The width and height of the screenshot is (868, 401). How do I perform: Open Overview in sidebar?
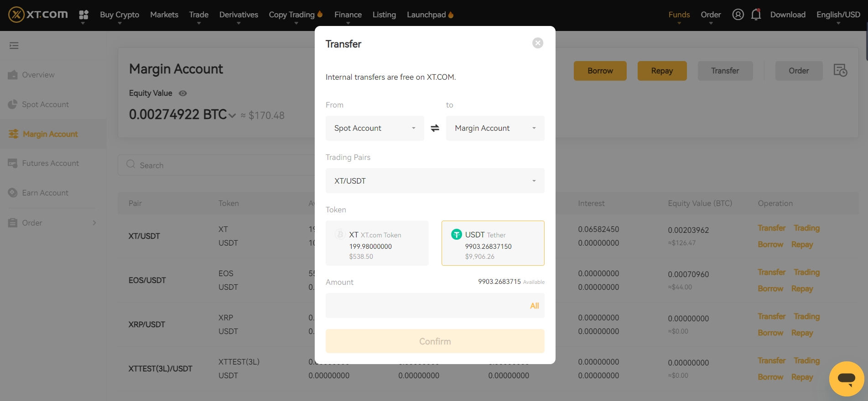click(x=38, y=75)
